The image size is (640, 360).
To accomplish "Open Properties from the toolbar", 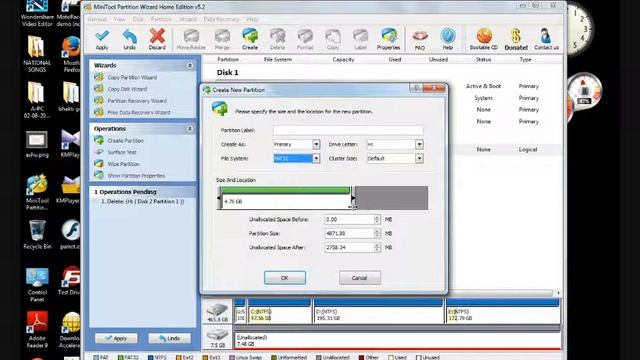I will coord(388,40).
